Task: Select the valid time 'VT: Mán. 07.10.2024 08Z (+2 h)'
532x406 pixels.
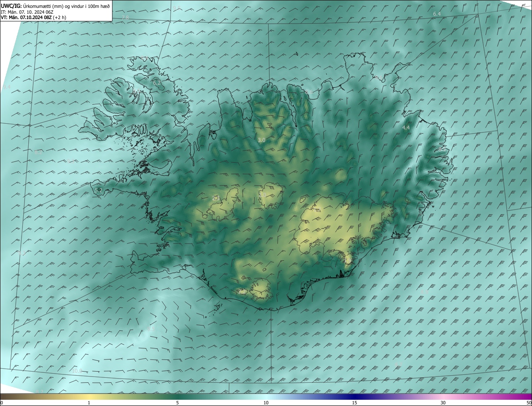Action: (x=33, y=17)
